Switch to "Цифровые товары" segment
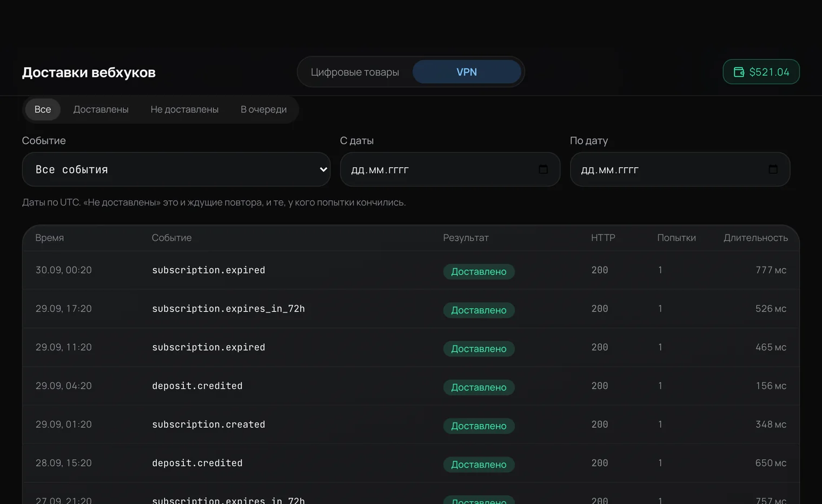 tap(355, 72)
